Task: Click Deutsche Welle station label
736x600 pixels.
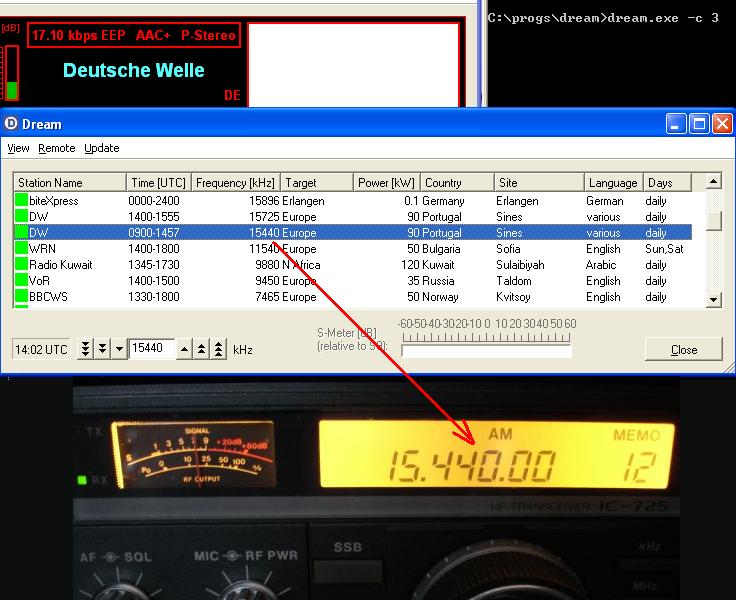Action: [134, 70]
